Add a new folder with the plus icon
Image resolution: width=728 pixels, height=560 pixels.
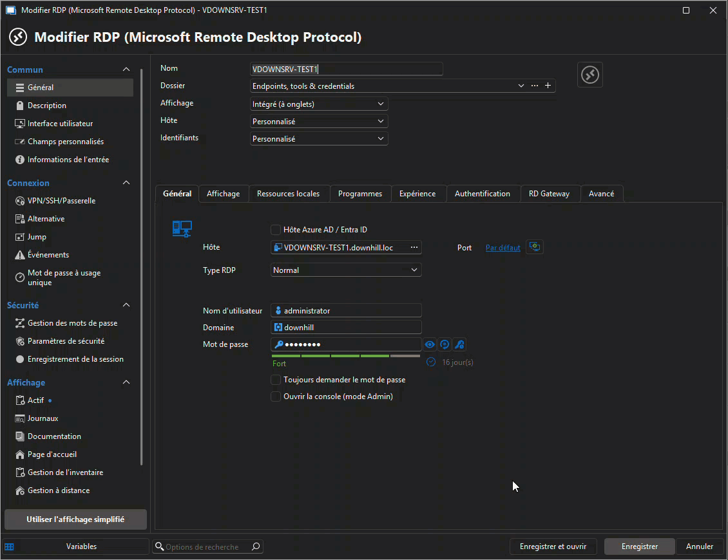tap(548, 85)
